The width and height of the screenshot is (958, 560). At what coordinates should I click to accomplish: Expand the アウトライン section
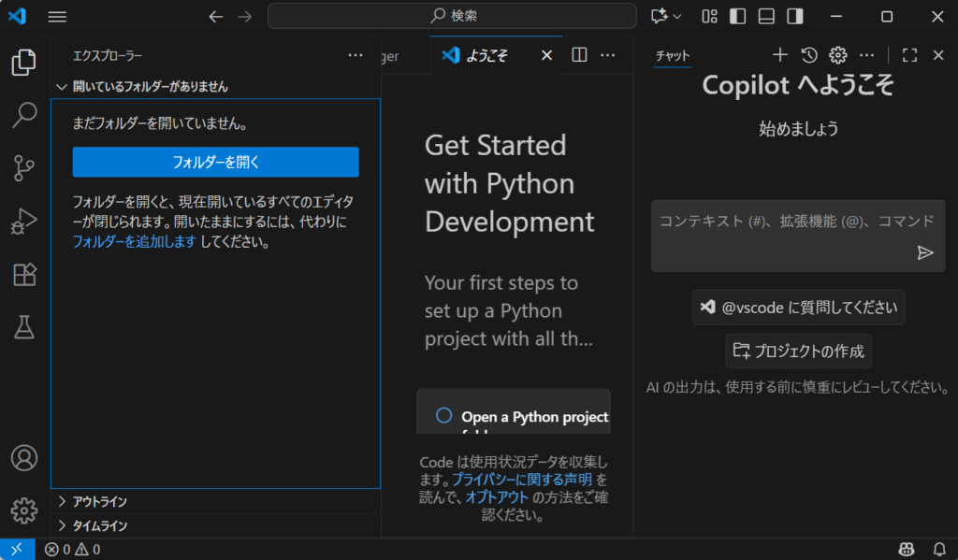[99, 501]
